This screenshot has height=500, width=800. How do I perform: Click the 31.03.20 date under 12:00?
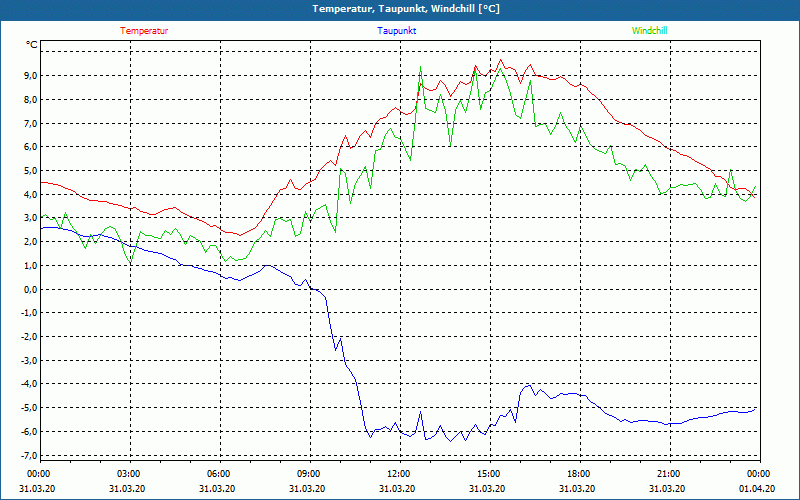point(396,489)
